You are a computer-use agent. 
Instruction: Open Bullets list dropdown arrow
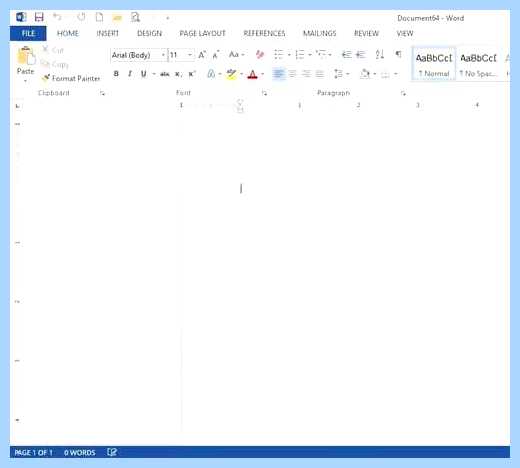tap(289, 55)
